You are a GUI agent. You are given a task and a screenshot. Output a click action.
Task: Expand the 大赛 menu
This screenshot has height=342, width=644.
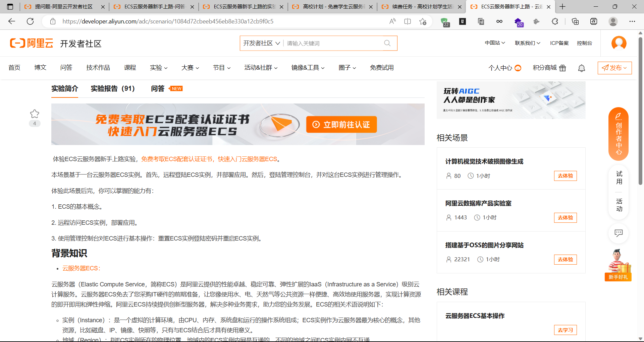(x=190, y=68)
